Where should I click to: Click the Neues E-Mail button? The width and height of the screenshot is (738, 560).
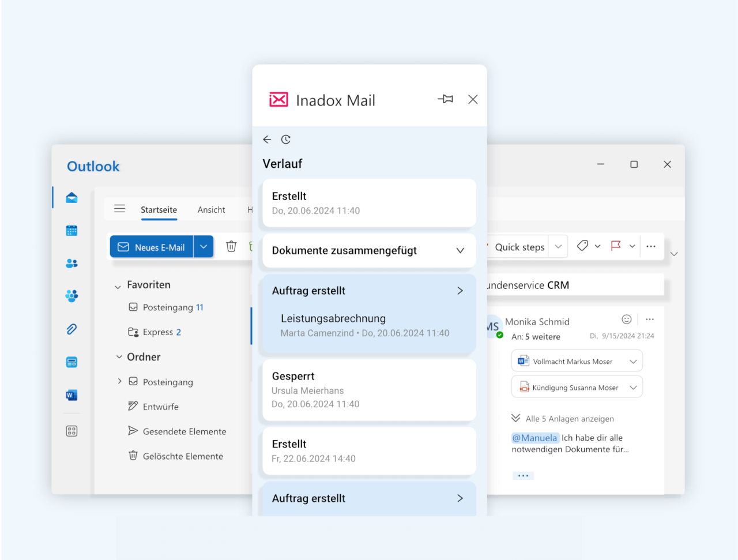click(x=152, y=247)
